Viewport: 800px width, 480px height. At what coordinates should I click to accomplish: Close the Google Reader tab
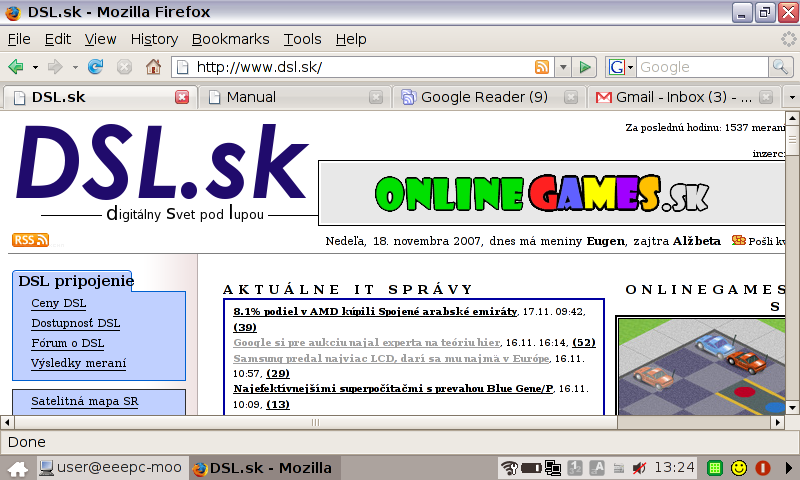571,97
